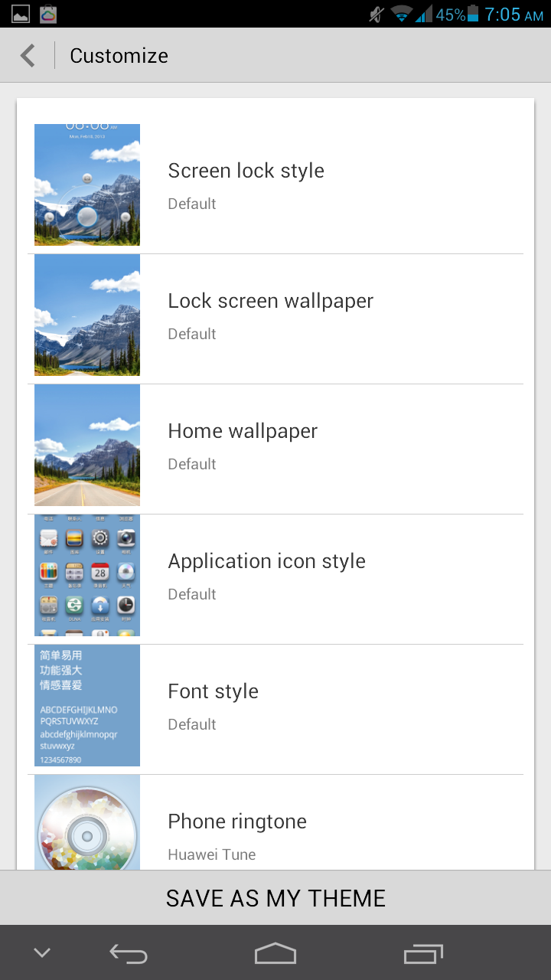Open the recent apps navigation button
The width and height of the screenshot is (551, 980).
point(423,953)
